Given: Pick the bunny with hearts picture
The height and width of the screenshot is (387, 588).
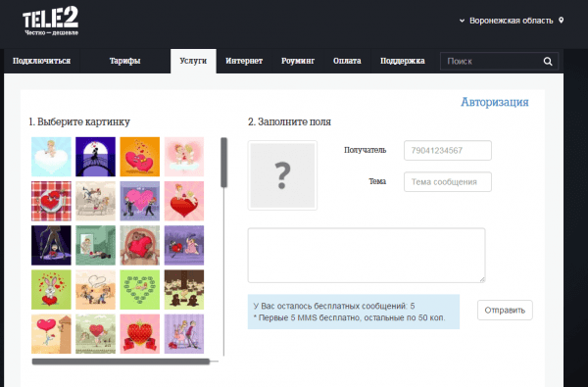Looking at the screenshot, I should tap(51, 289).
